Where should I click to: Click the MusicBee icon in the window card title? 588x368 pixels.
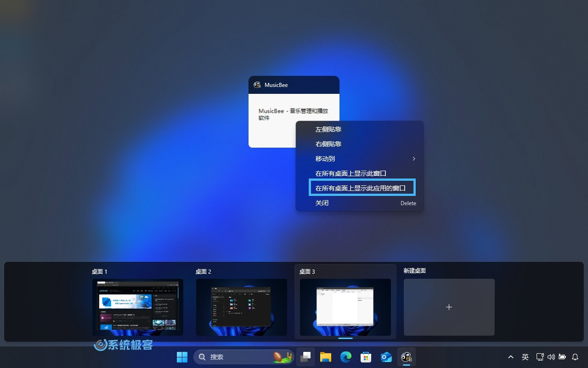[257, 85]
